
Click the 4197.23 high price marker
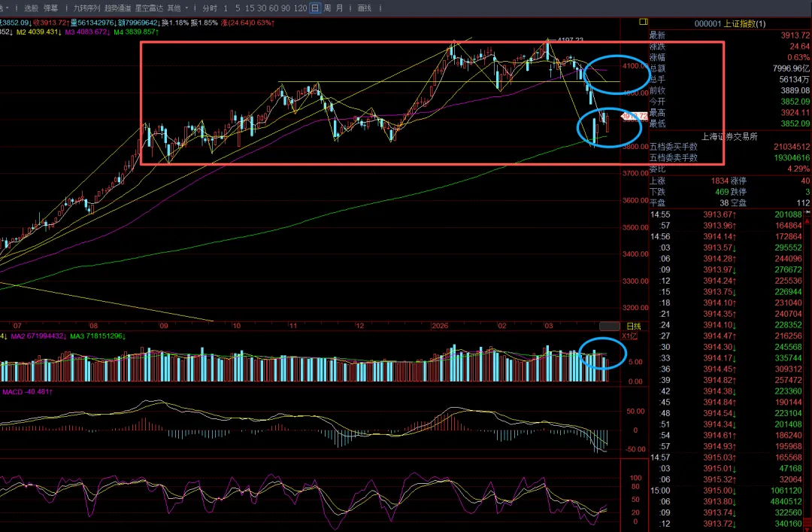[570, 40]
